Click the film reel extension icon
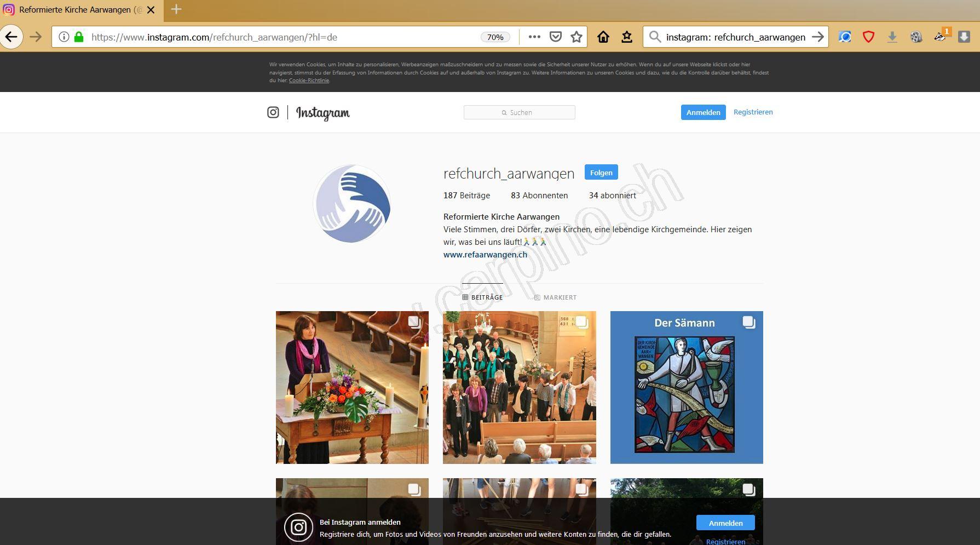This screenshot has width=980, height=545. pos(916,37)
